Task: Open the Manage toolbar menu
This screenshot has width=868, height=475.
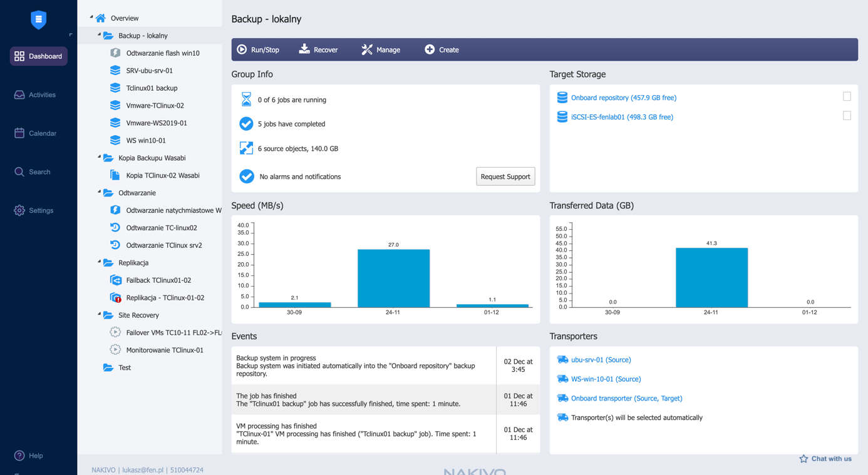Action: click(x=381, y=49)
